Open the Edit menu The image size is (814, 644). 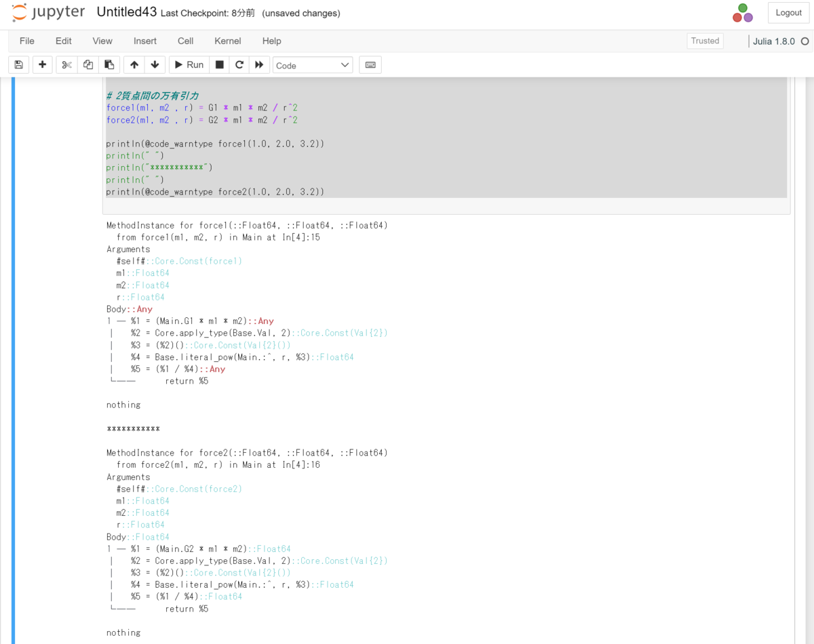(64, 41)
